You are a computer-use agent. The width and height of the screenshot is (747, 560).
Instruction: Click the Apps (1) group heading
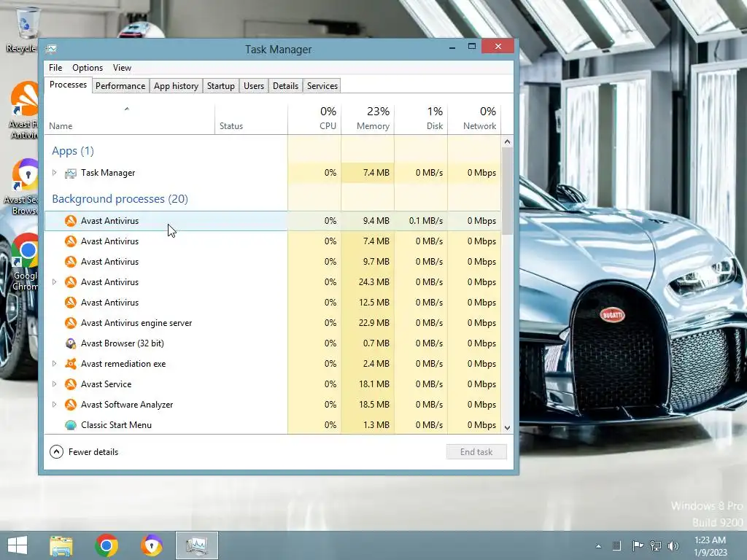pos(73,151)
